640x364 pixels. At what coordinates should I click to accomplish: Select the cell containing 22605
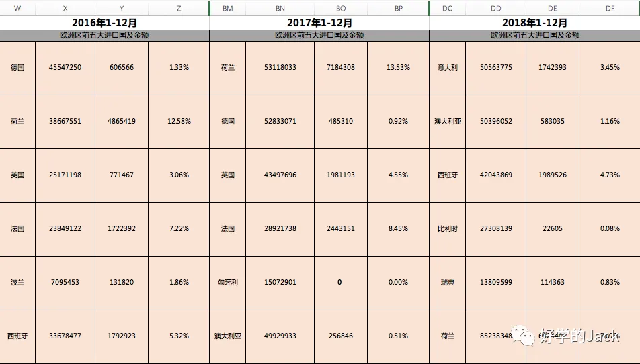point(553,230)
